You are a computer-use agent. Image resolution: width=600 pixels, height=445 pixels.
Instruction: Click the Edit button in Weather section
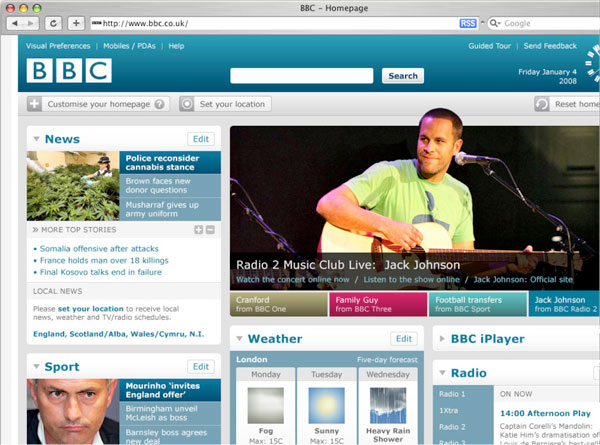coord(404,339)
